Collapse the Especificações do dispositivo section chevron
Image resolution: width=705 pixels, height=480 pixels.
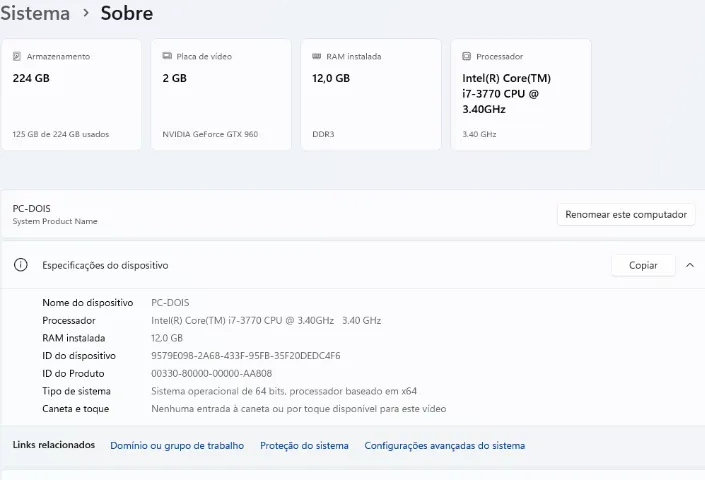(x=690, y=265)
